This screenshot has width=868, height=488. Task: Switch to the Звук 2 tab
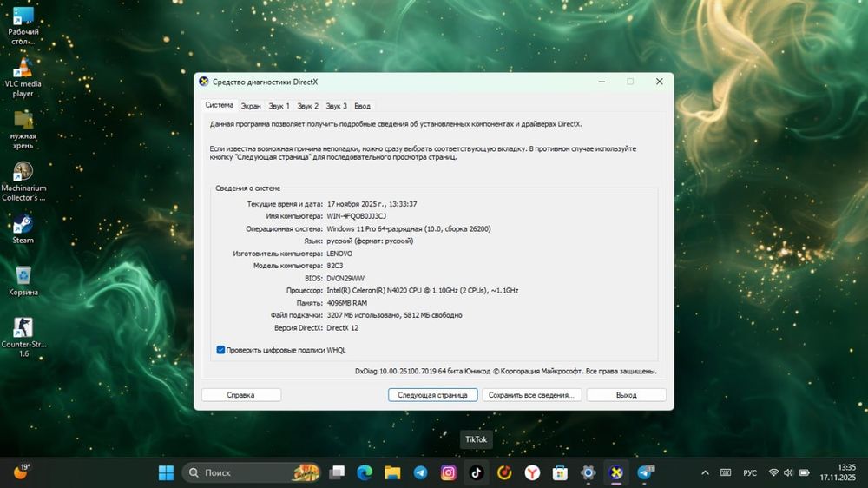tap(308, 106)
